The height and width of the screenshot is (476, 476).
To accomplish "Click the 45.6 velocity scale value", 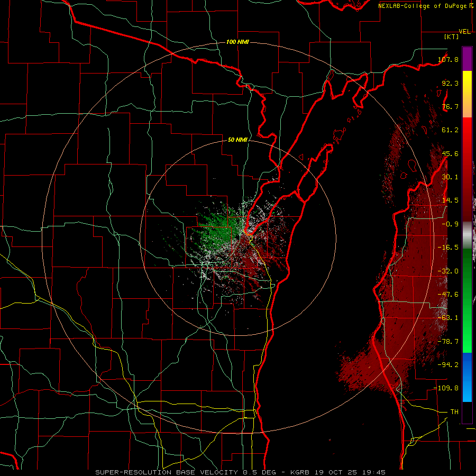I will (450, 153).
